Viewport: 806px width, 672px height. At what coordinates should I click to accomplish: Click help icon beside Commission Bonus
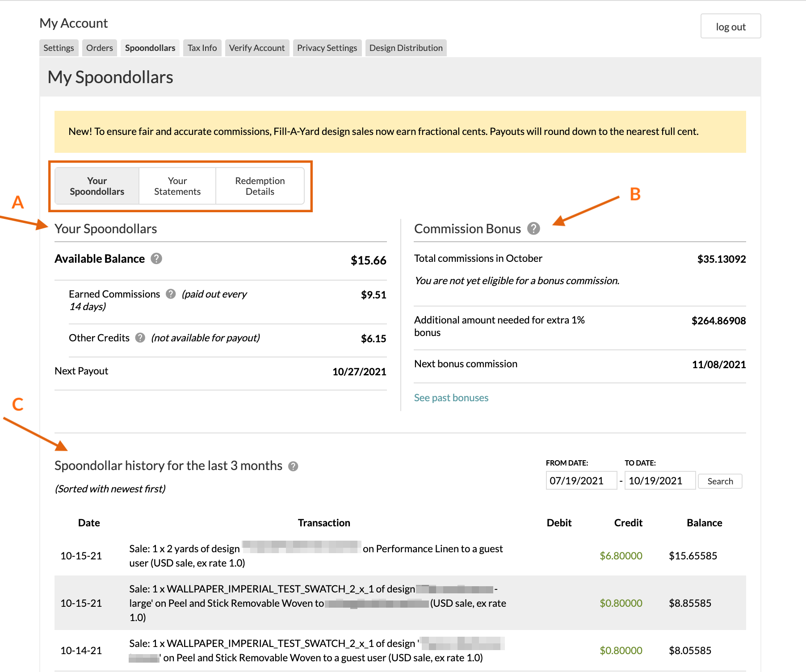click(x=533, y=229)
